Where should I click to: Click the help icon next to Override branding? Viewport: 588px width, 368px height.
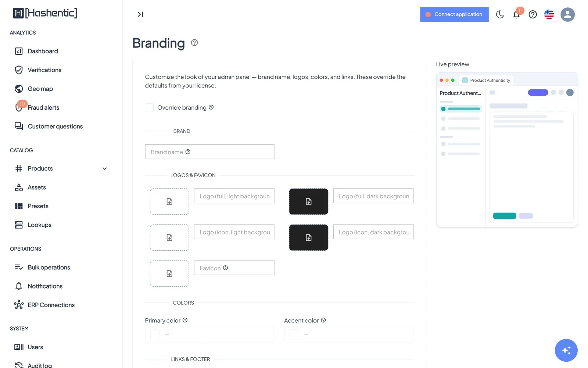[211, 107]
